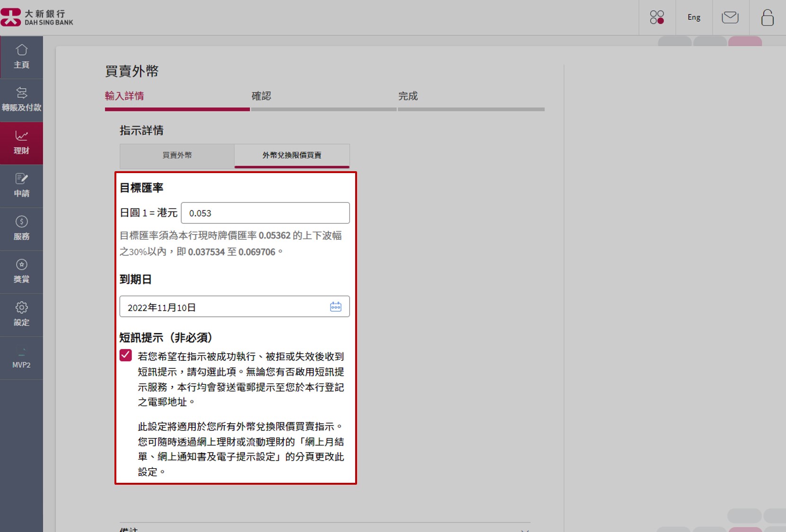
Task: Open the mail inbox icon in the header
Action: 730,17
